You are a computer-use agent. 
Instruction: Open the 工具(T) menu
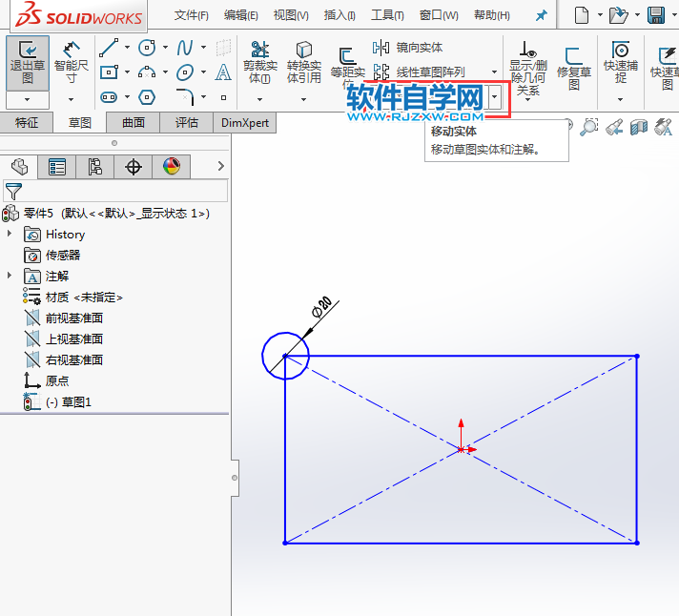coord(386,16)
